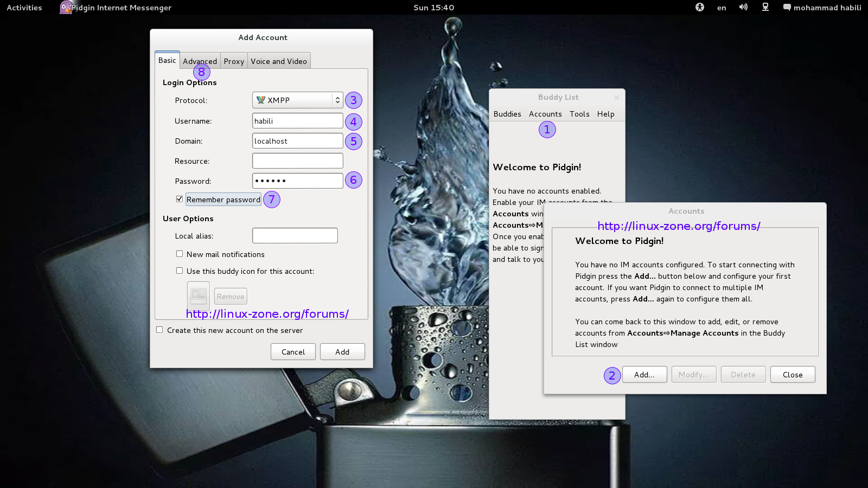Enable Use this buddy icon checkbox
The width and height of the screenshot is (868, 488).
pyautogui.click(x=180, y=271)
